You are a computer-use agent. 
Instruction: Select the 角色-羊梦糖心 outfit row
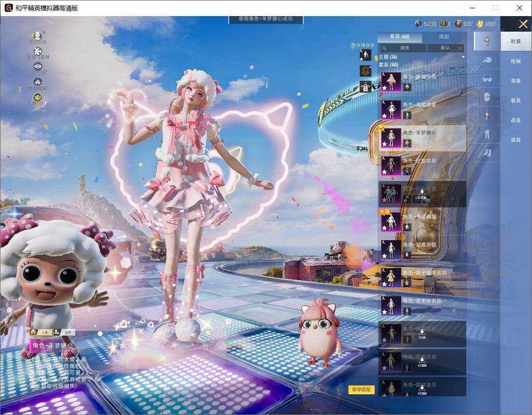[x=423, y=138]
